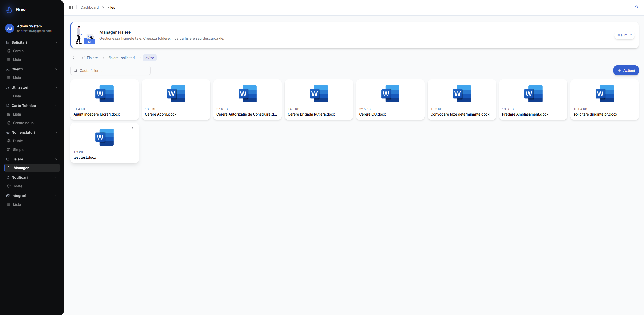This screenshot has height=315, width=644.
Task: Click the back arrow in file path
Action: point(74,58)
